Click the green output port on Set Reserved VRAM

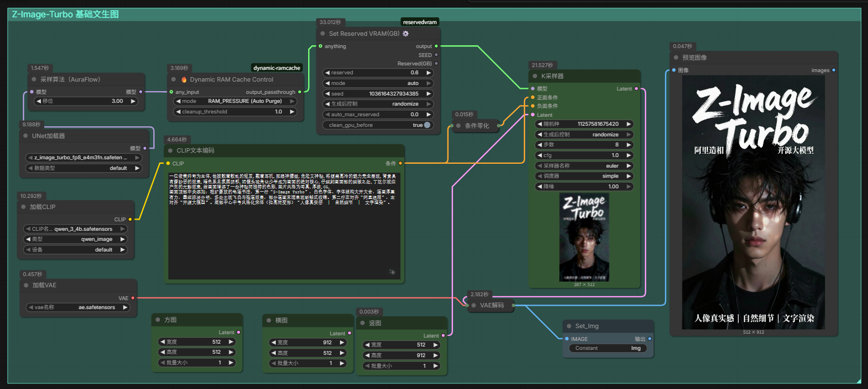point(436,46)
